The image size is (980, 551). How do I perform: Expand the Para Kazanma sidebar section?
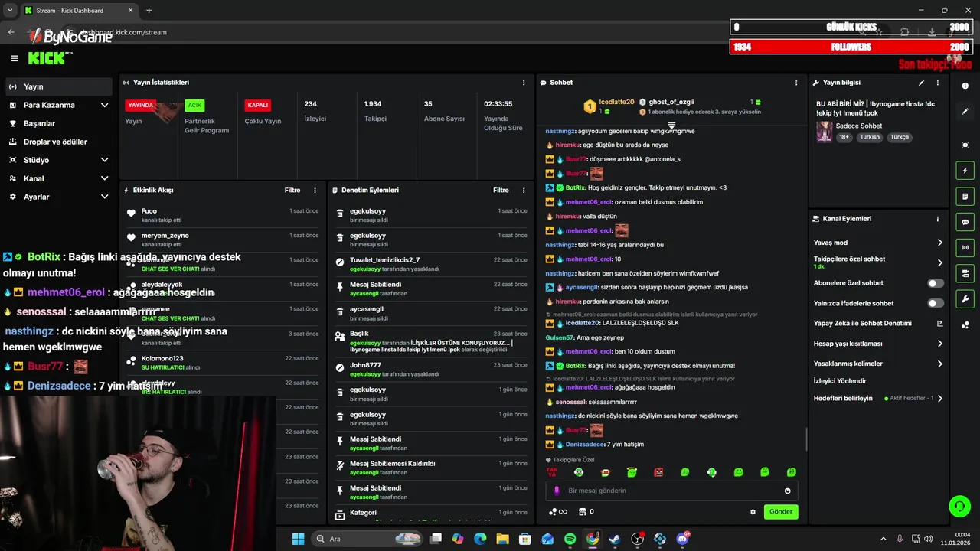(x=58, y=105)
